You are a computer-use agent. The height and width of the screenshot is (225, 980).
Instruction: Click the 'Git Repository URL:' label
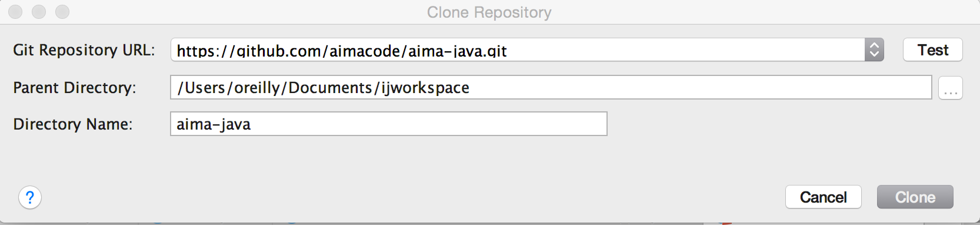[x=84, y=51]
